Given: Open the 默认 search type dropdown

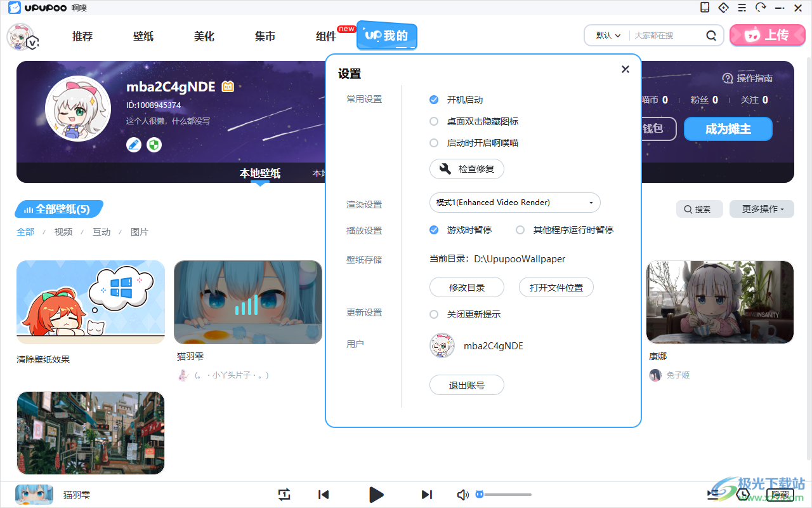Looking at the screenshot, I should [x=608, y=36].
